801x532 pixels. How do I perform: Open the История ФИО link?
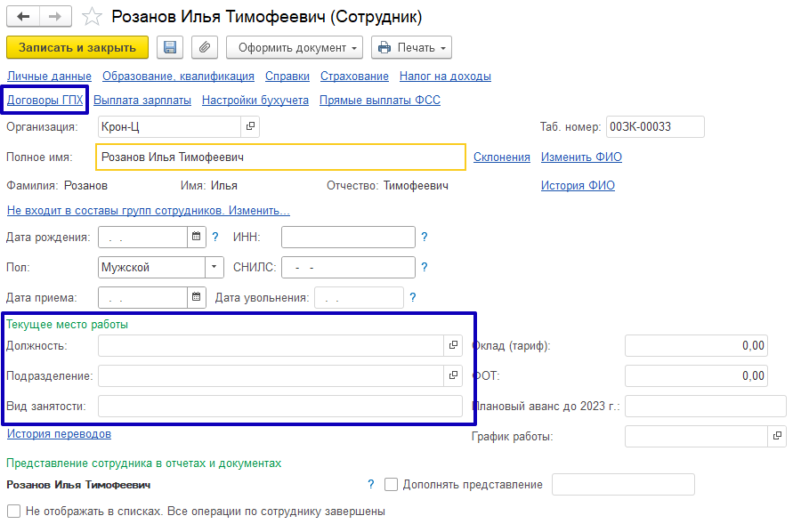[578, 186]
